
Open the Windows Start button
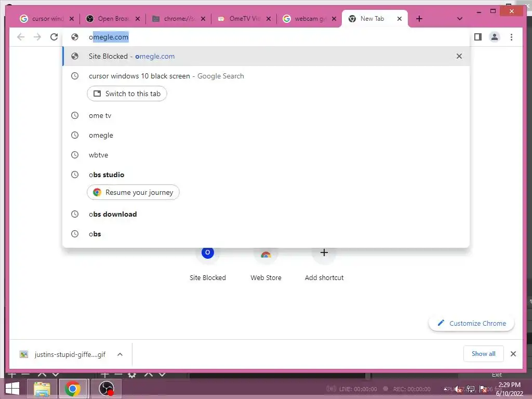click(12, 389)
